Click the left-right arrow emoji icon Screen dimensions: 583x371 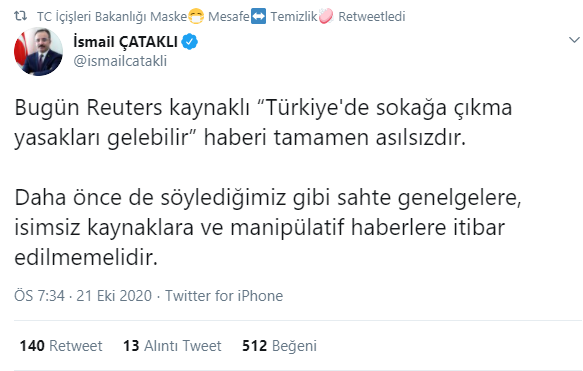point(258,17)
